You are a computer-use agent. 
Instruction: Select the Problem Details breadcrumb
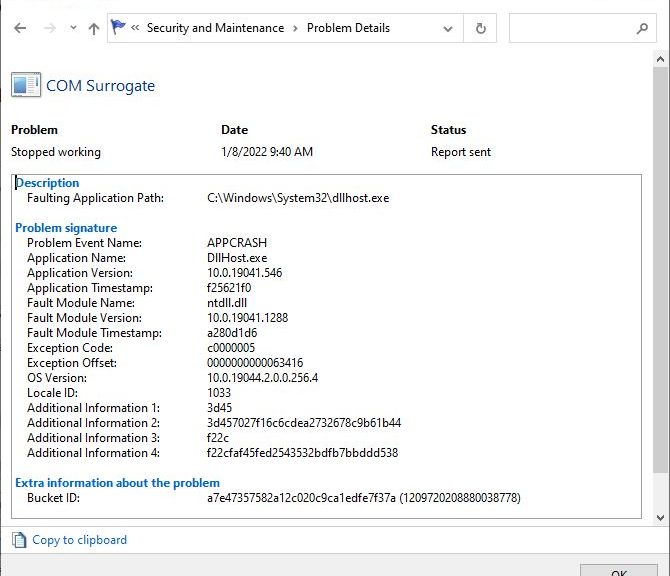point(348,28)
